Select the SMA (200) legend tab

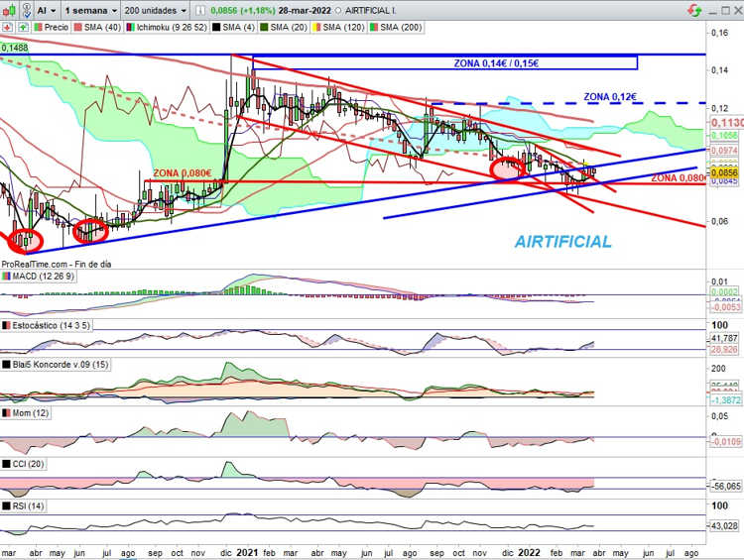tap(396, 28)
